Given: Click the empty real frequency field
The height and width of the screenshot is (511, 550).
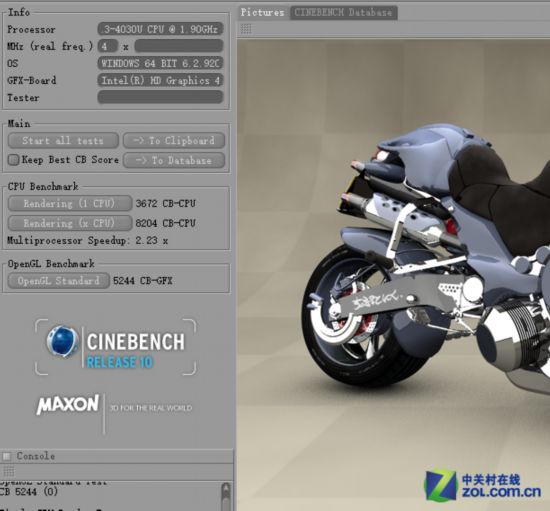Looking at the screenshot, I should [x=179, y=46].
